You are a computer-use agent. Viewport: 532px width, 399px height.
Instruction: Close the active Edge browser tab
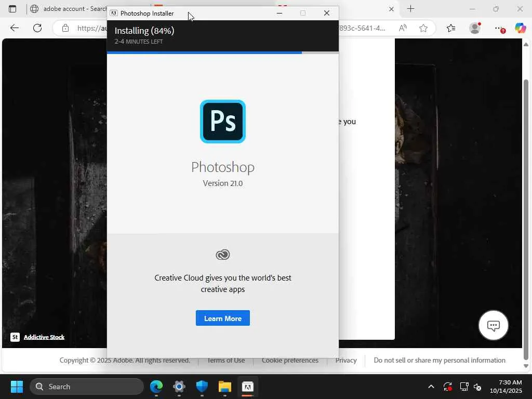coord(391,9)
